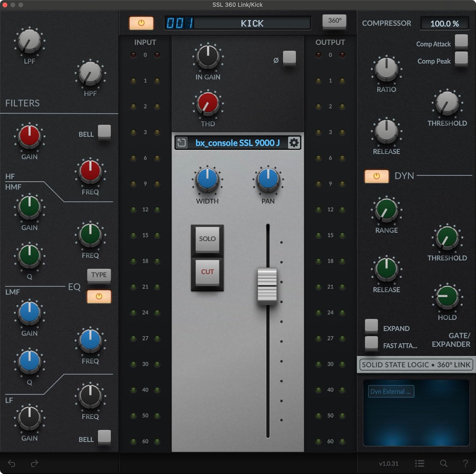Click the EQ TYPE button
Viewport: 476px width, 474px height.
pos(99,275)
